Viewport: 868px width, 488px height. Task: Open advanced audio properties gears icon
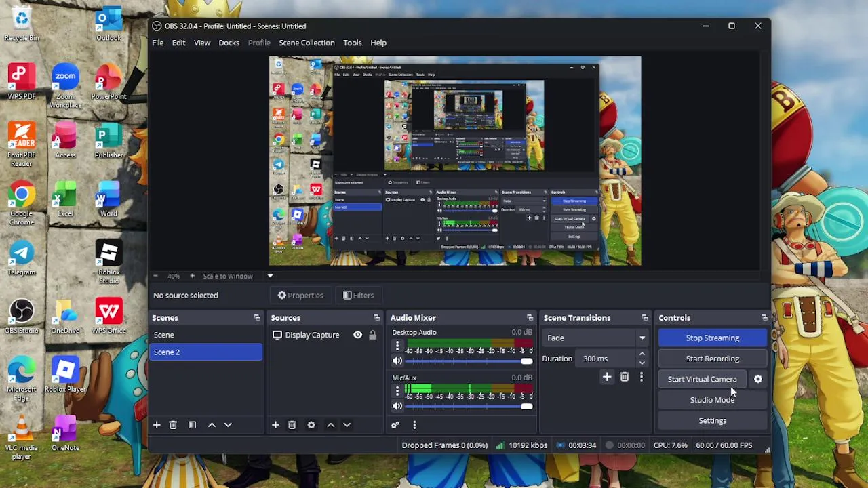tap(395, 425)
